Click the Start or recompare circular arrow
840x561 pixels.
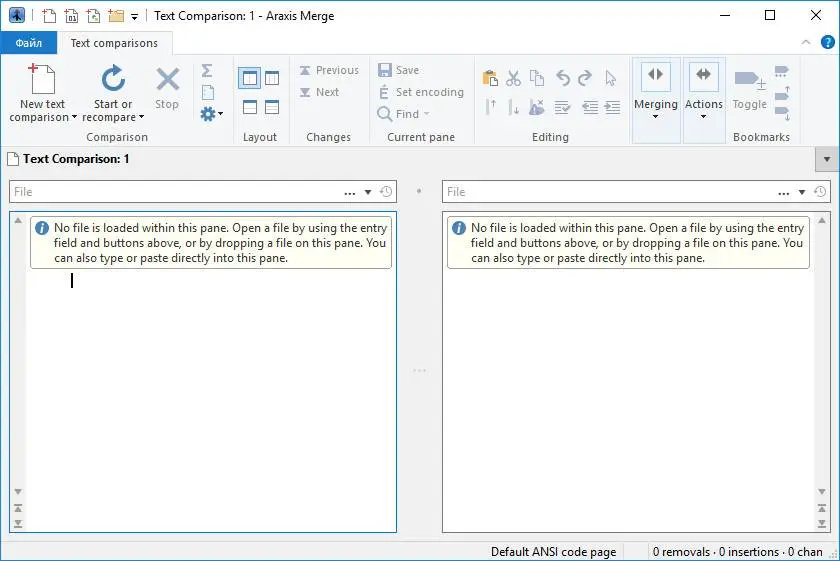113,79
